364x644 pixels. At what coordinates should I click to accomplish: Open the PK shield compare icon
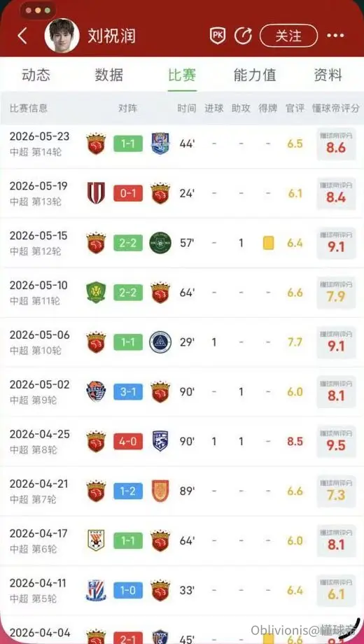218,36
